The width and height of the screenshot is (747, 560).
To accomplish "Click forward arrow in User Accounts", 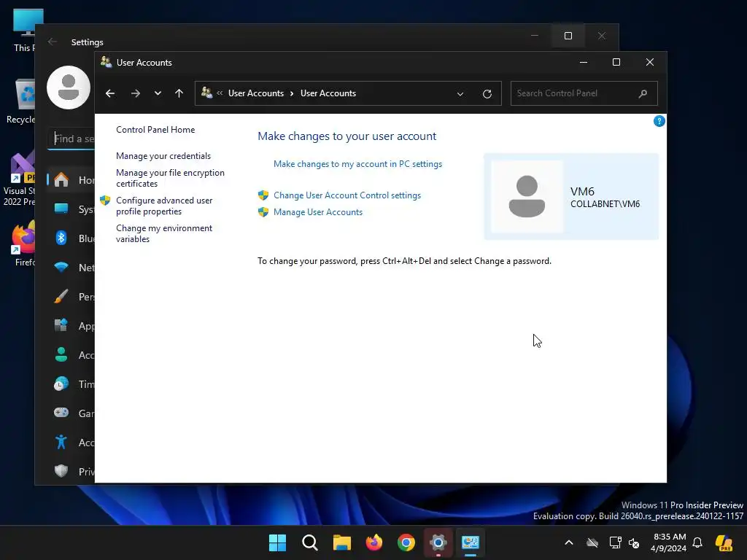I will pos(136,93).
